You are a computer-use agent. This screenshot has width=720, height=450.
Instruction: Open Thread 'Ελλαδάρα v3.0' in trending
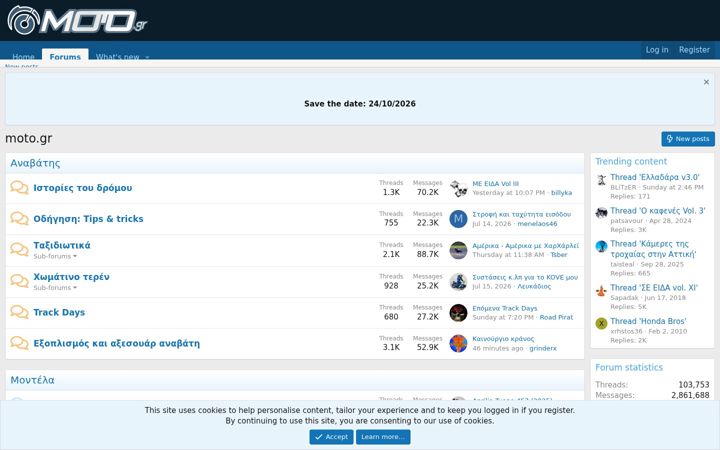[x=655, y=177]
